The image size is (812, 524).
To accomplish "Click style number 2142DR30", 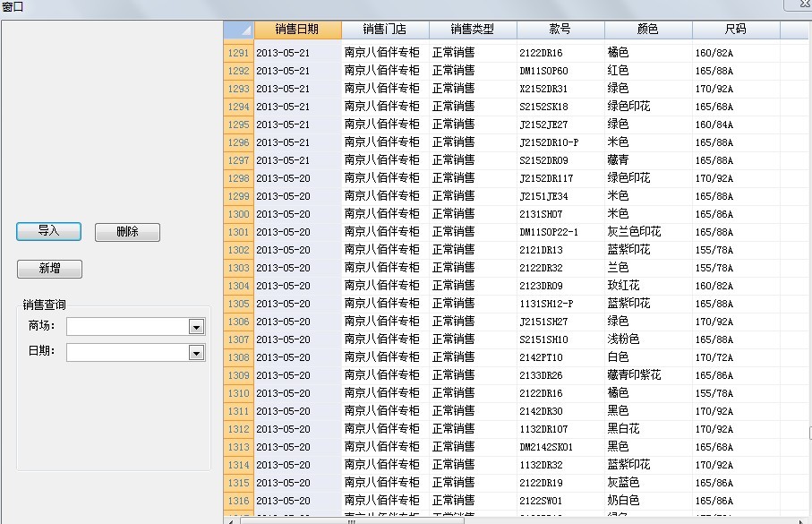I will click(541, 411).
